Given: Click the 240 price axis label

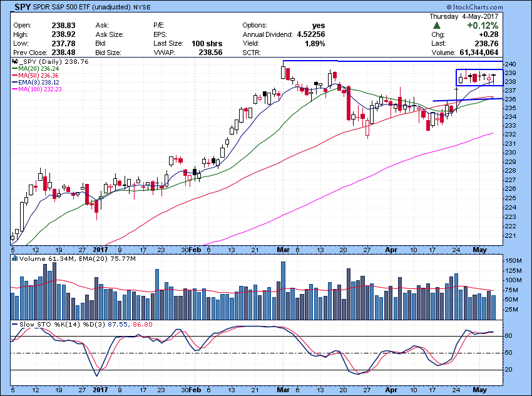Looking at the screenshot, I should point(511,64).
